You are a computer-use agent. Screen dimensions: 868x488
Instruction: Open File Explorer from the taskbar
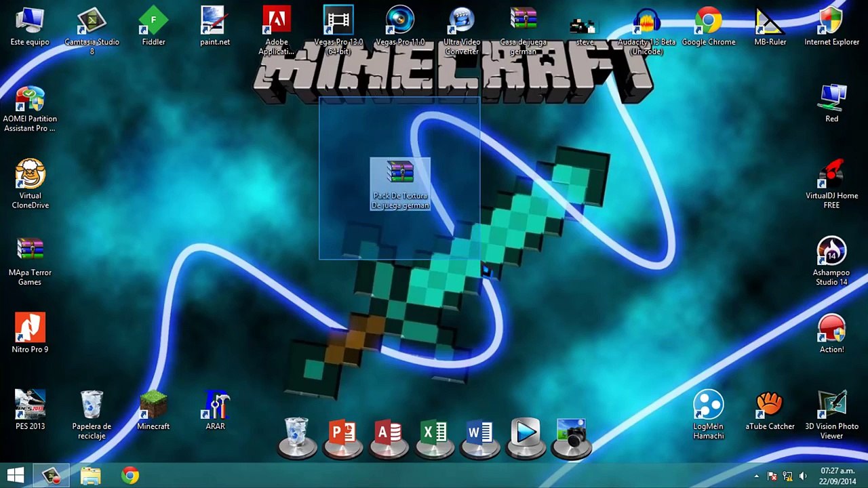point(90,475)
